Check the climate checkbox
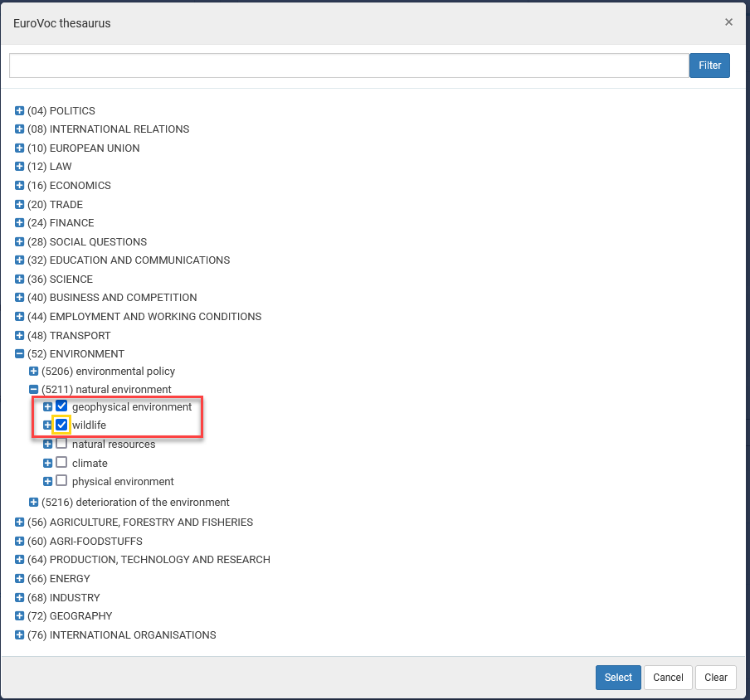Screen dimensions: 750x700 [x=61, y=462]
